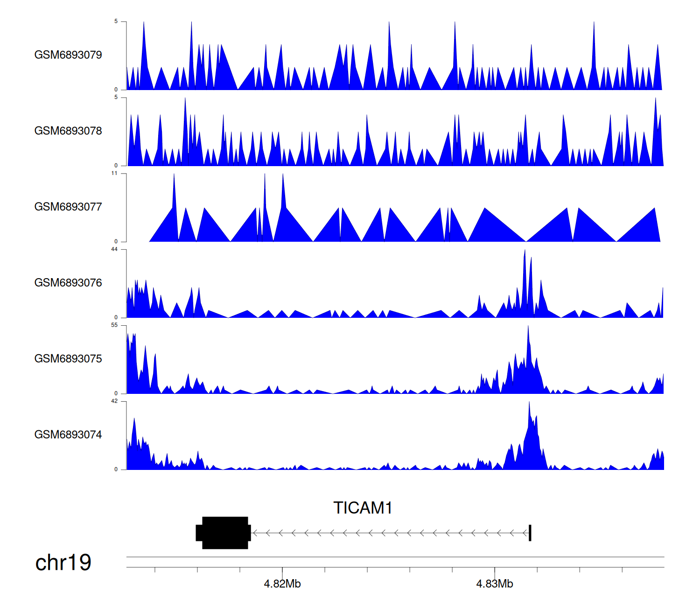Click the large black TICAM1 exon block

click(224, 532)
